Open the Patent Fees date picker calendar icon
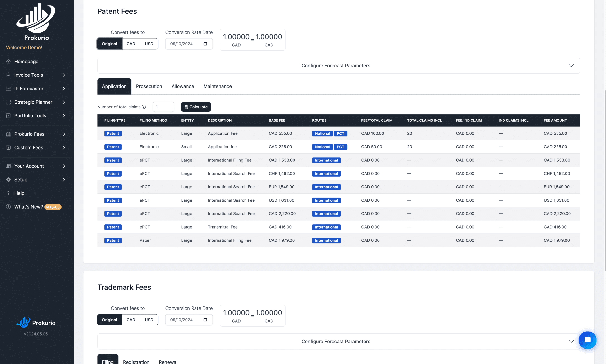Image resolution: width=606 pixels, height=364 pixels. pos(205,44)
